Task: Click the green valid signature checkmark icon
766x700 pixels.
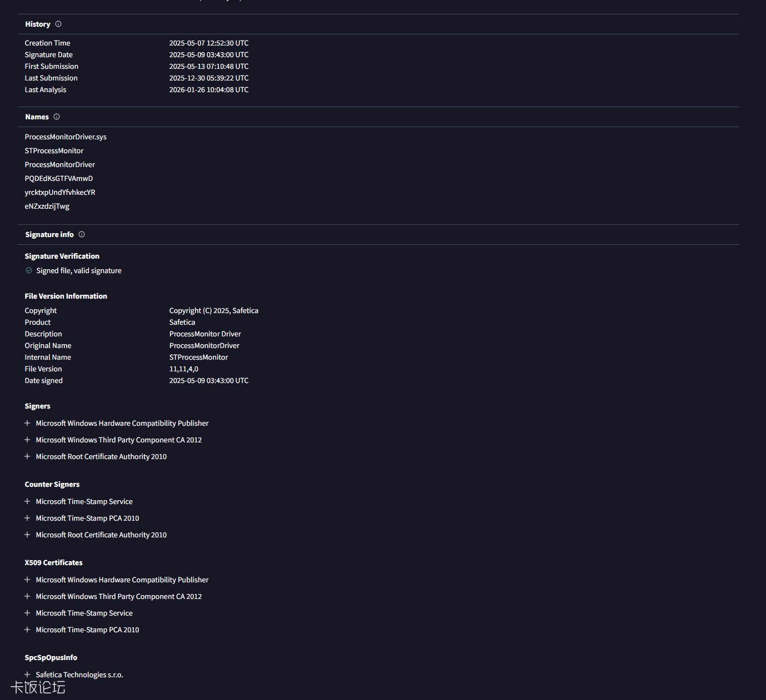Action: [x=29, y=271]
